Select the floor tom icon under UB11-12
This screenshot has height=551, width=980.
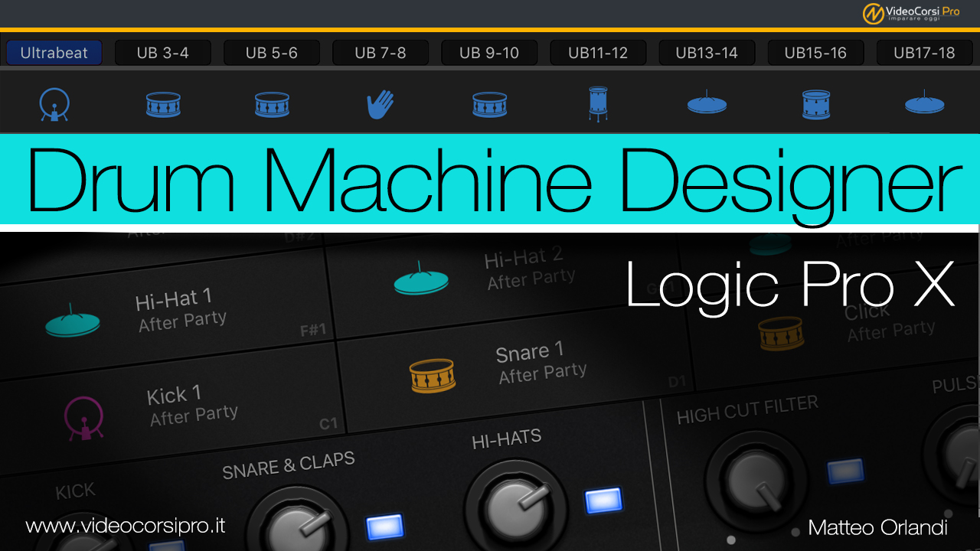598,103
